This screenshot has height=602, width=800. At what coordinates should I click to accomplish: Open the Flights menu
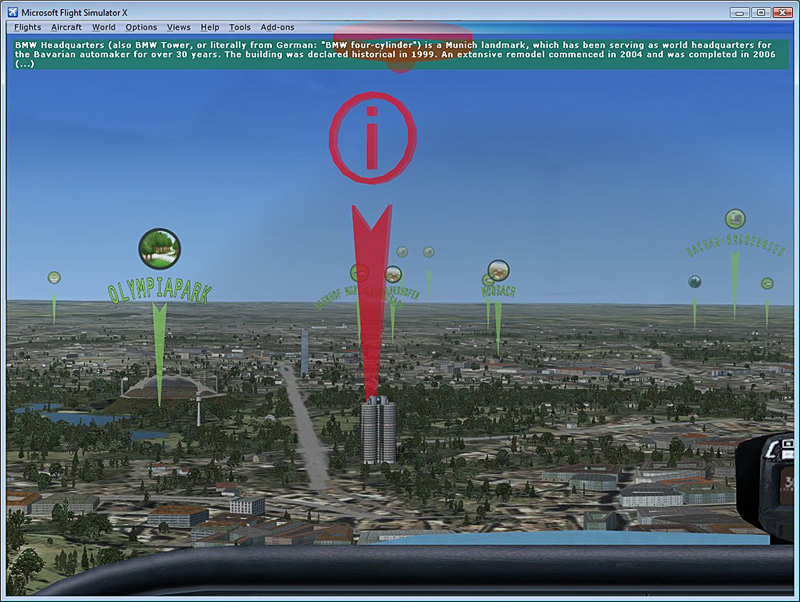coord(28,27)
